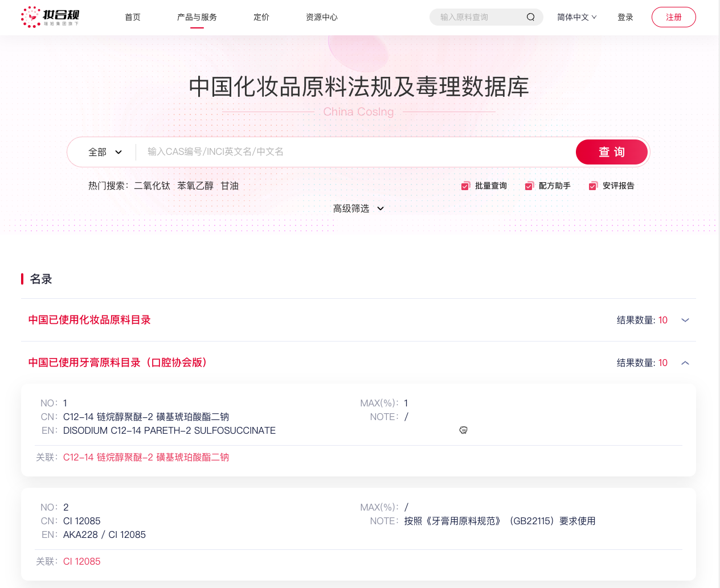The height and width of the screenshot is (588, 720).
Task: Click the hot search tag 二氧化钛
Action: pyautogui.click(x=152, y=186)
